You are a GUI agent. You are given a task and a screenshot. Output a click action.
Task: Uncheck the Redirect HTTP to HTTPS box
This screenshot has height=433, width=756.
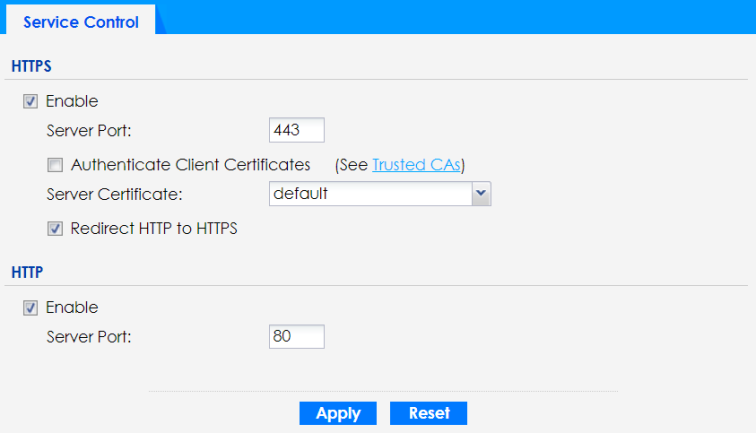55,229
